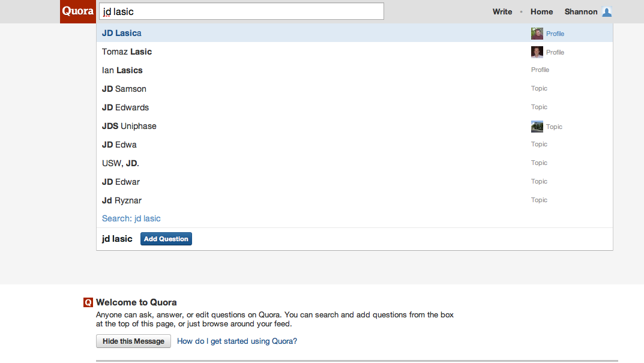Open Shannon's profile silhouette icon

tap(607, 11)
